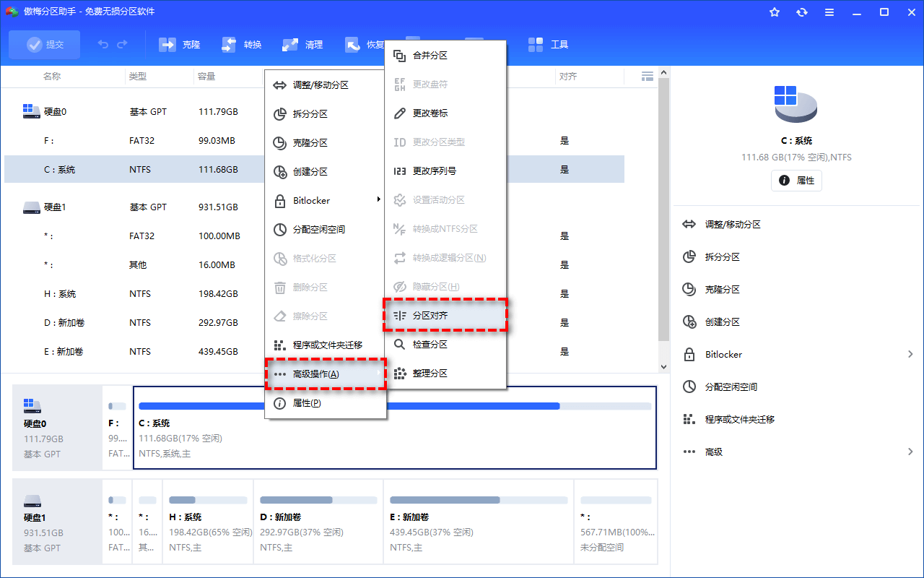Click the 属性 button under C: 系统
Screen dimensions: 924x578
(796, 181)
